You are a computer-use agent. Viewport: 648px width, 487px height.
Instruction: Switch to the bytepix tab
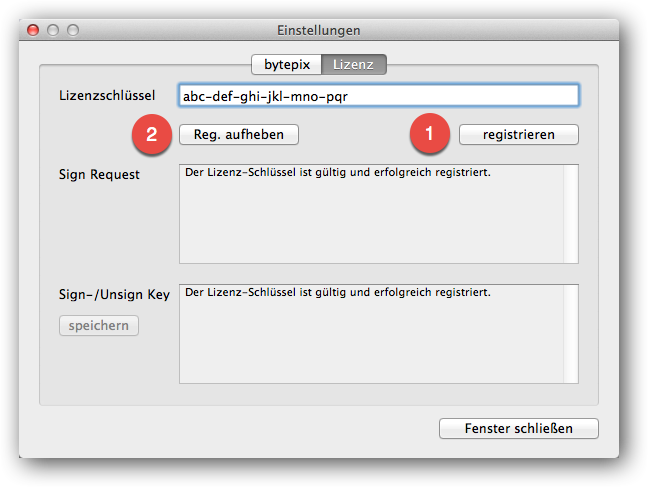pos(286,64)
